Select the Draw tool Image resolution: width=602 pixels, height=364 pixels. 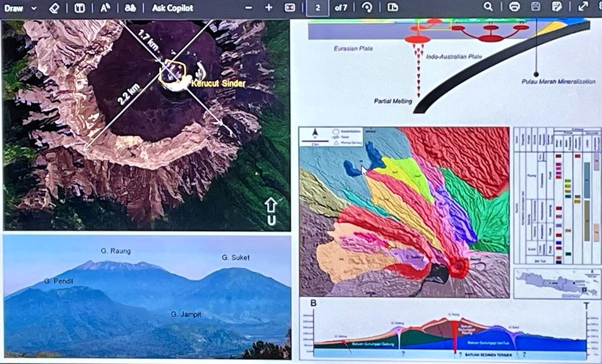[14, 8]
